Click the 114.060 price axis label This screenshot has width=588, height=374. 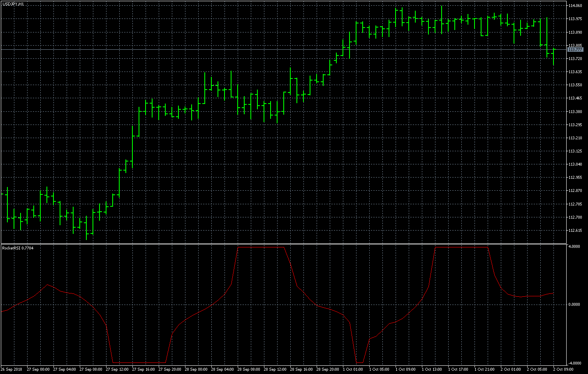pyautogui.click(x=575, y=6)
